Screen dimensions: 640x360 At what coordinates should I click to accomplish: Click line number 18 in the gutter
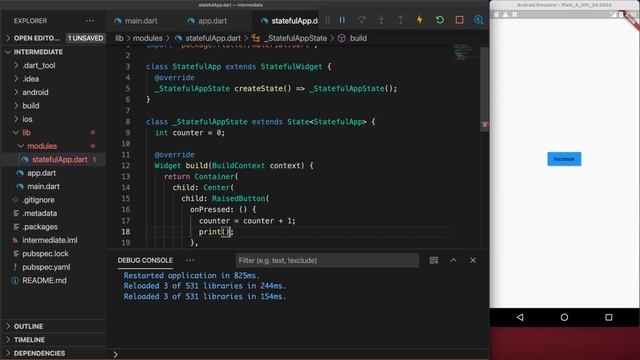125,232
